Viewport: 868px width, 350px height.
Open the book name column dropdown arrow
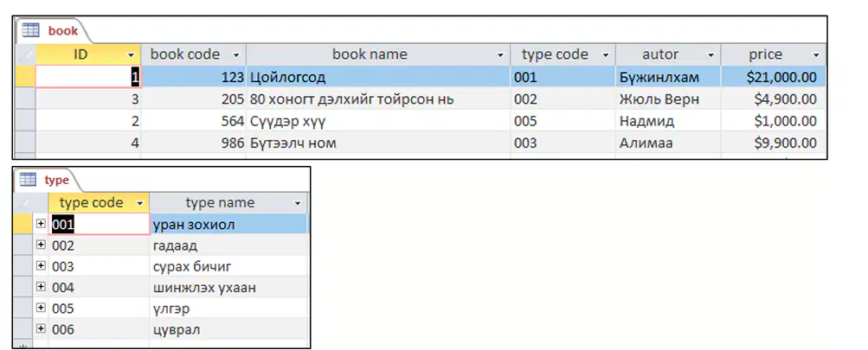tap(500, 55)
